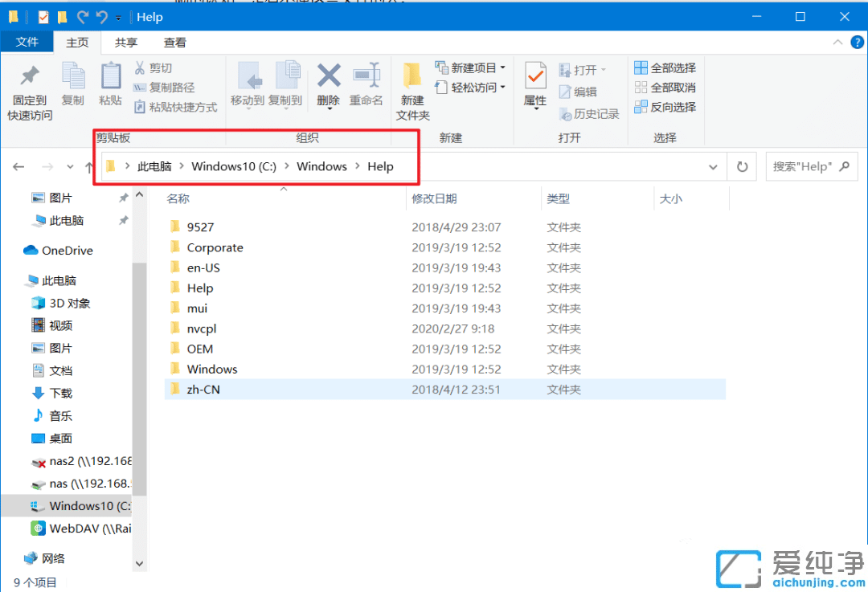Click Windows10 (C:) in the address path

tap(234, 166)
